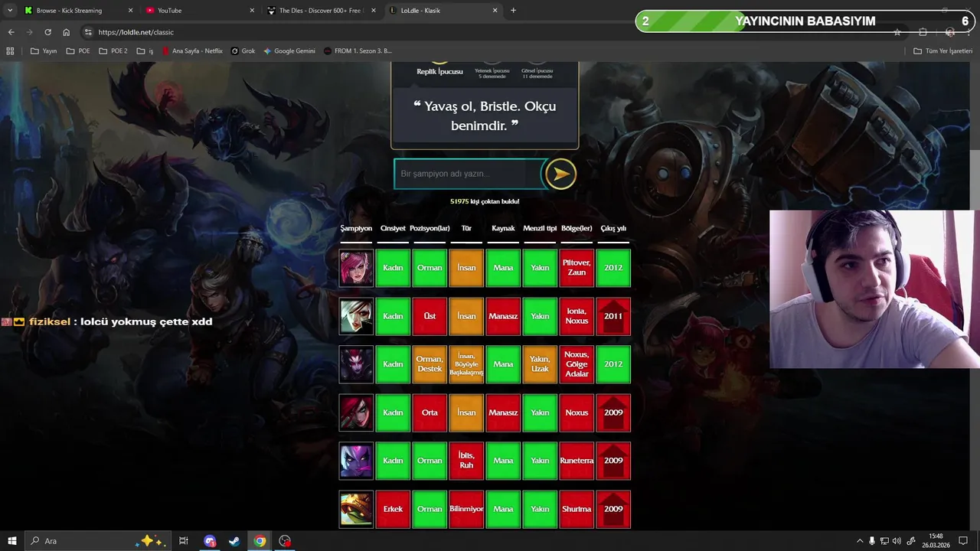The width and height of the screenshot is (980, 551).
Task: Click the taskbar Ara search box
Action: 97,541
